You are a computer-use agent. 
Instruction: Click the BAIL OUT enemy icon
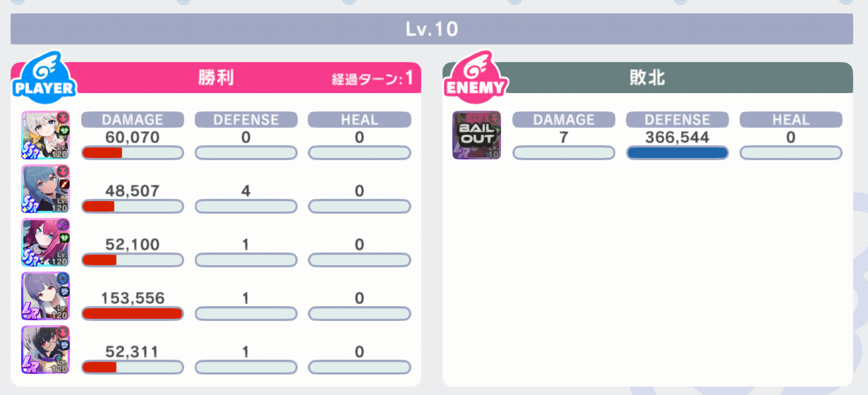[x=476, y=135]
